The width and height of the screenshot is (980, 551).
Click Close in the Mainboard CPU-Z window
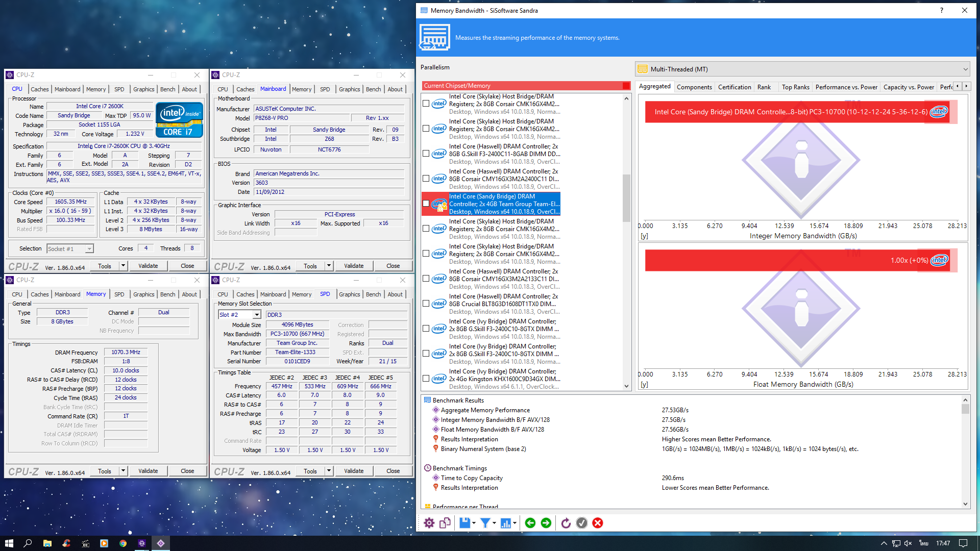(x=393, y=266)
